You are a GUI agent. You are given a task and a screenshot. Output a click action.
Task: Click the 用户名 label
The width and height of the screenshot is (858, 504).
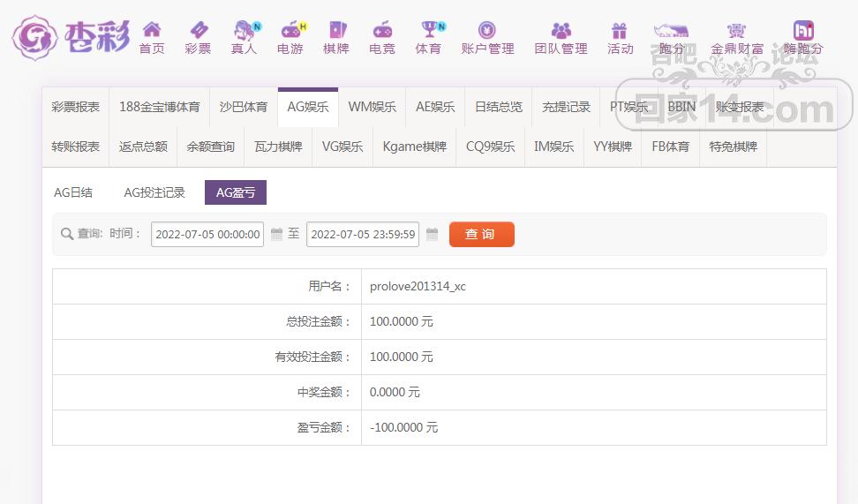(328, 286)
